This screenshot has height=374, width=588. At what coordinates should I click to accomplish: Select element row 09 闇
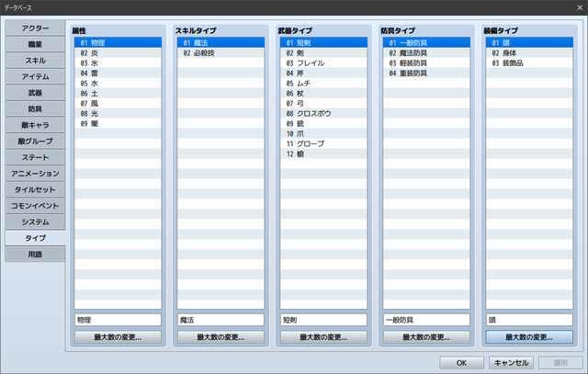pyautogui.click(x=118, y=124)
